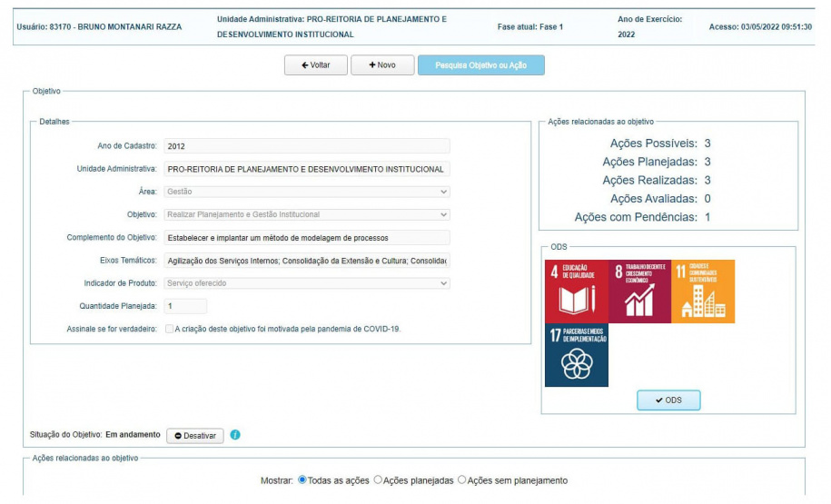Open the Área dropdown showing Gestão
The width and height of the screenshot is (831, 504).
[x=307, y=192]
